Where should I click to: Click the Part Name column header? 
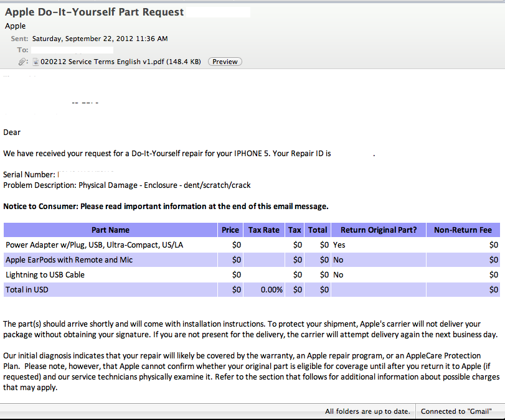coord(110,230)
